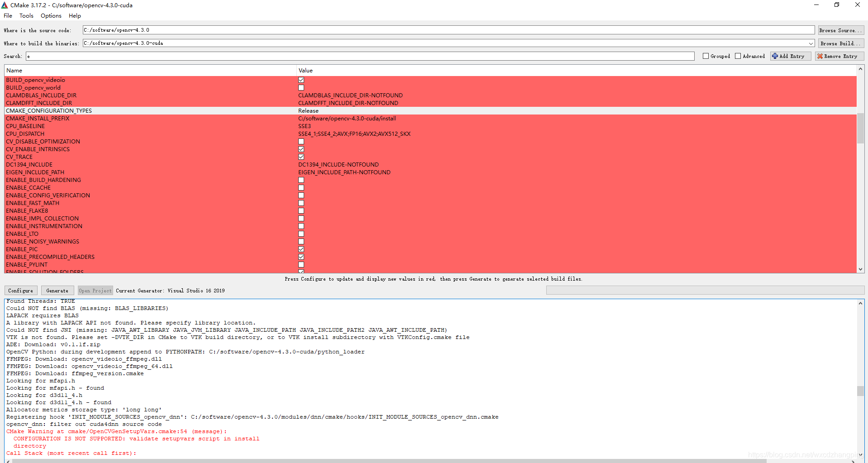Image resolution: width=868 pixels, height=463 pixels.
Task: Click the Configure button
Action: pos(21,291)
